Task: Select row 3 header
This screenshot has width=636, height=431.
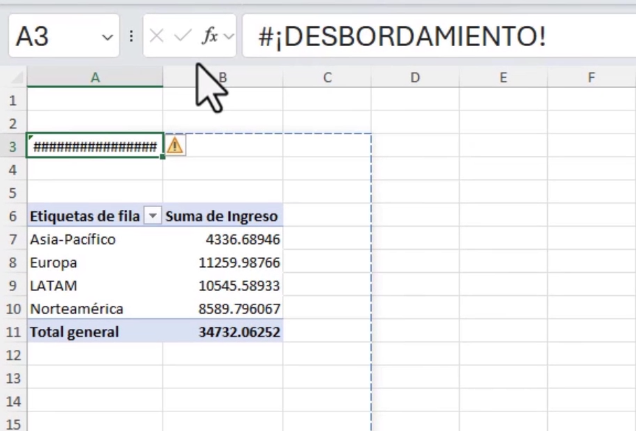Action: tap(13, 146)
